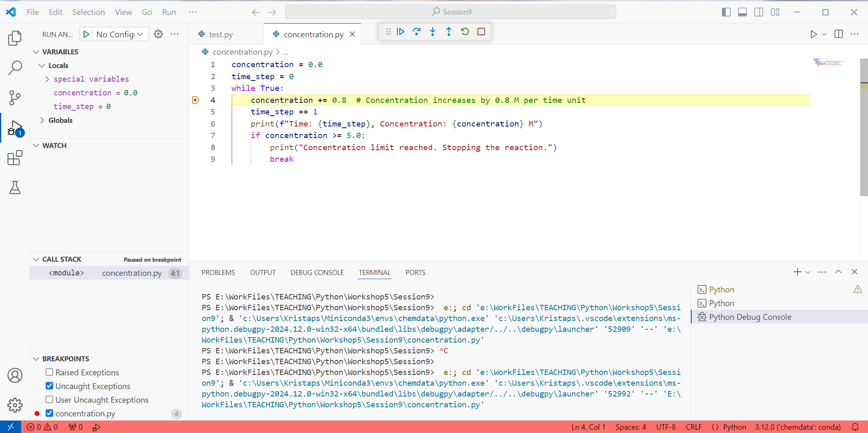The width and height of the screenshot is (868, 433).
Task: Uncheck the Uncaught Exceptions checkbox
Action: coord(49,386)
